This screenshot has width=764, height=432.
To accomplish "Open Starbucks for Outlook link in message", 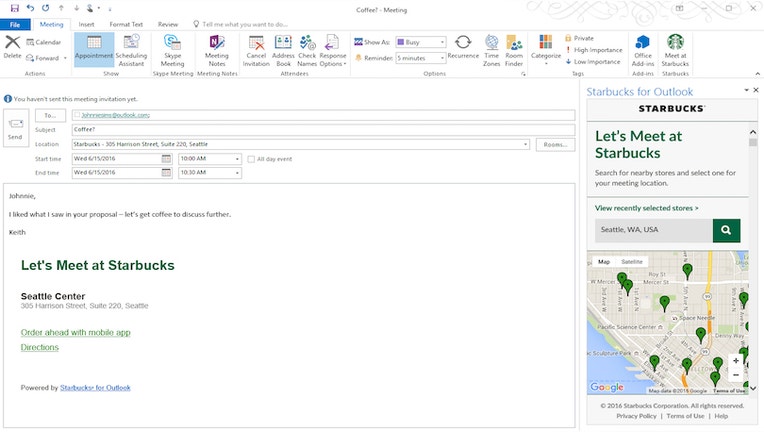I will pyautogui.click(x=95, y=388).
